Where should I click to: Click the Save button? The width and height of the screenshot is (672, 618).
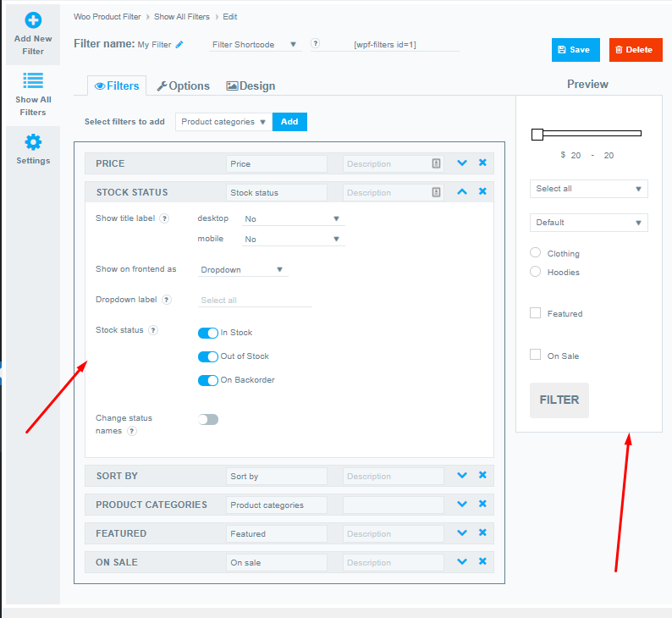tap(576, 50)
